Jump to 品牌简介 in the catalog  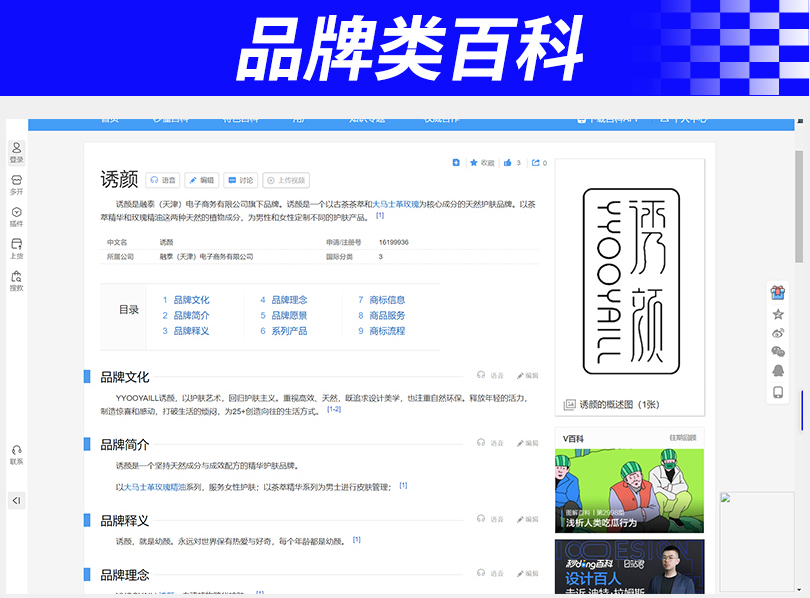[x=191, y=316]
